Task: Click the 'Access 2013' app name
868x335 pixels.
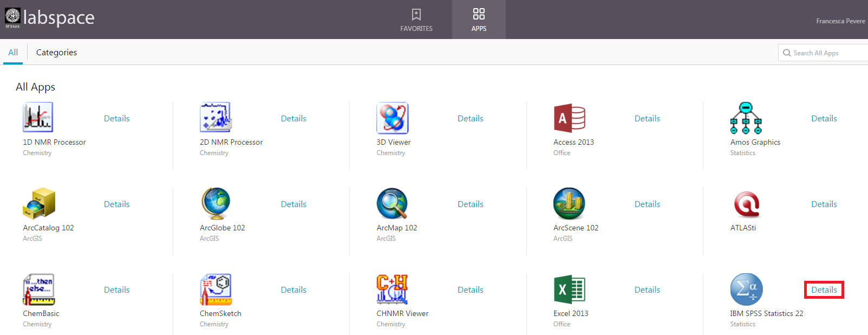Action: tap(573, 142)
